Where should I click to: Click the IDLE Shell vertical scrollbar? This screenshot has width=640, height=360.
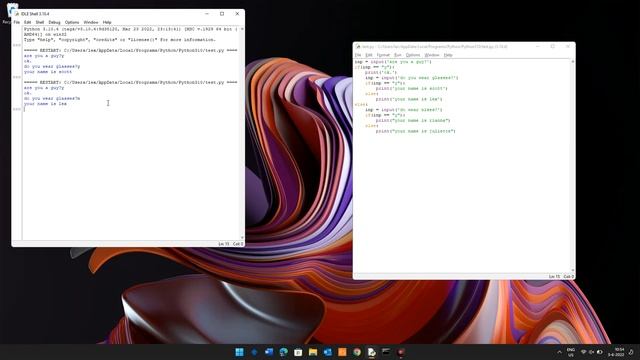(x=242, y=133)
